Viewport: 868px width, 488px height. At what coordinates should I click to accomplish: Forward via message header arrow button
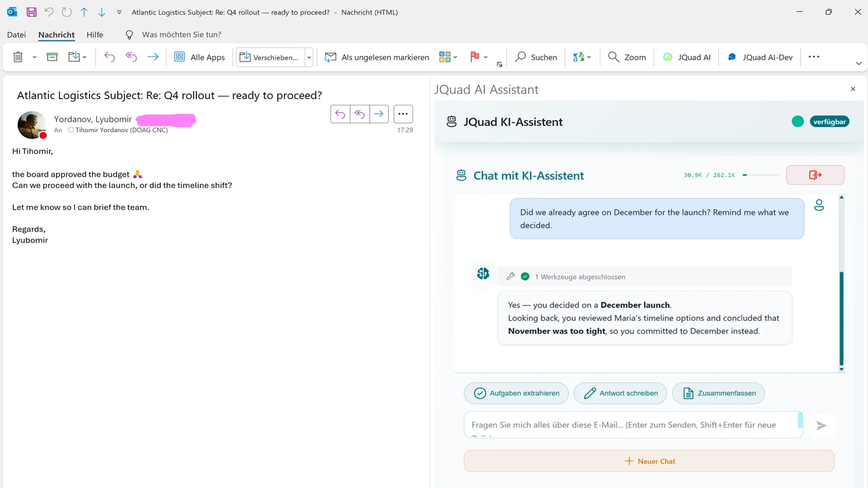[x=379, y=114]
